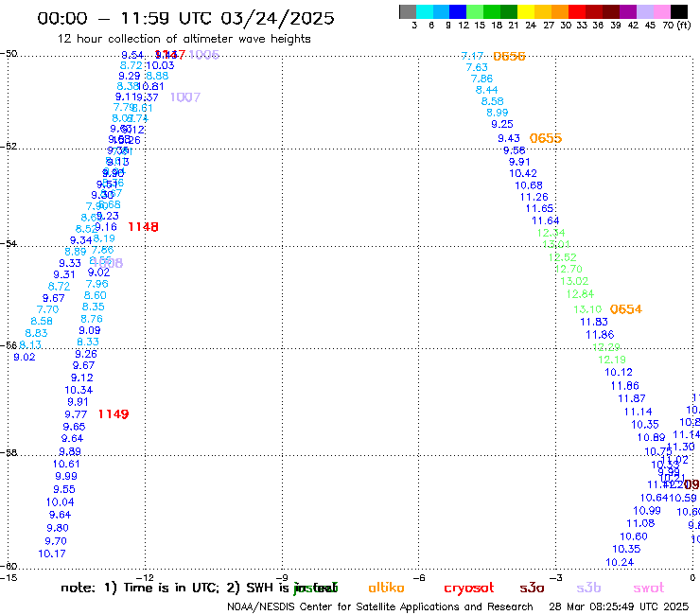The height and width of the screenshot is (615, 700).
Task: Click the 9.26 wave height value
Action: tap(86, 354)
